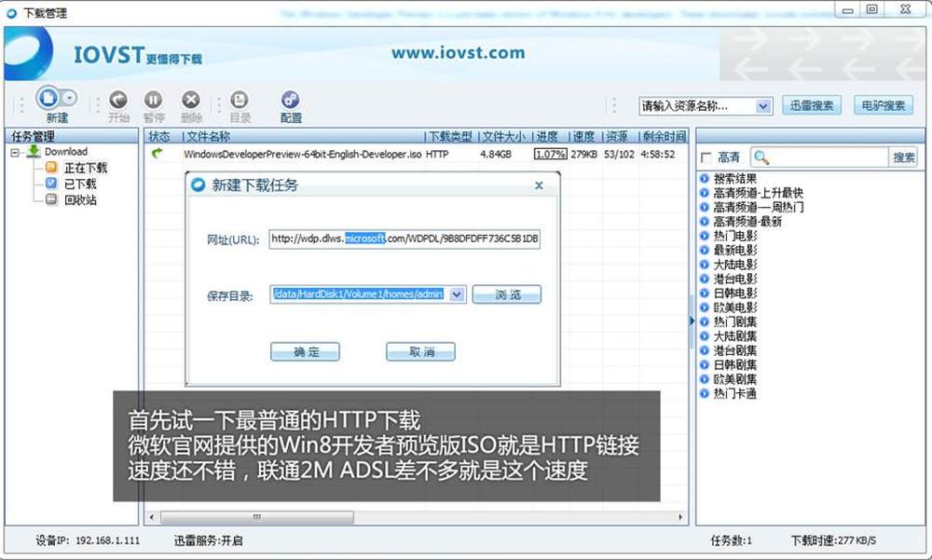
Task: Click the 1.07% progress bar
Action: (x=550, y=155)
